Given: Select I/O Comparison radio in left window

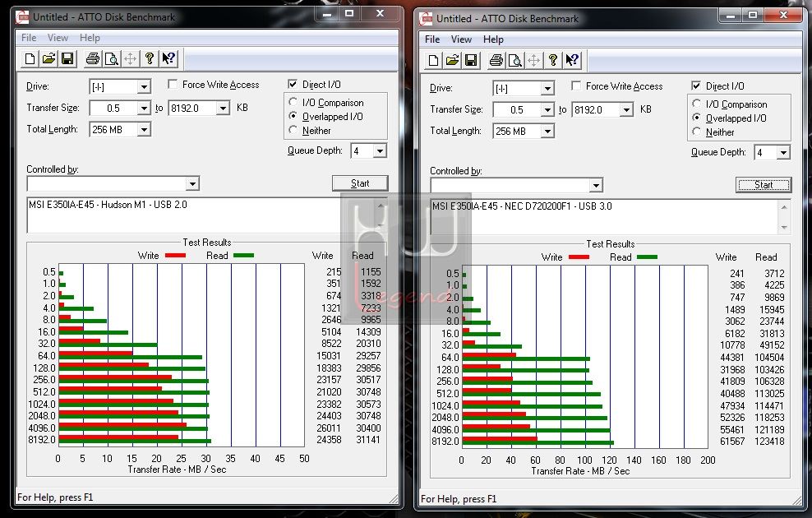Looking at the screenshot, I should [x=293, y=102].
